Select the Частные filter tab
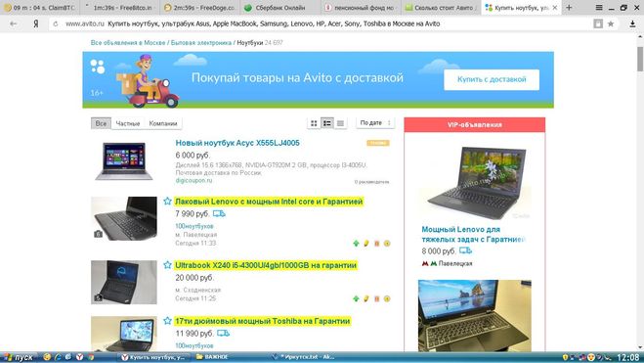 (128, 123)
